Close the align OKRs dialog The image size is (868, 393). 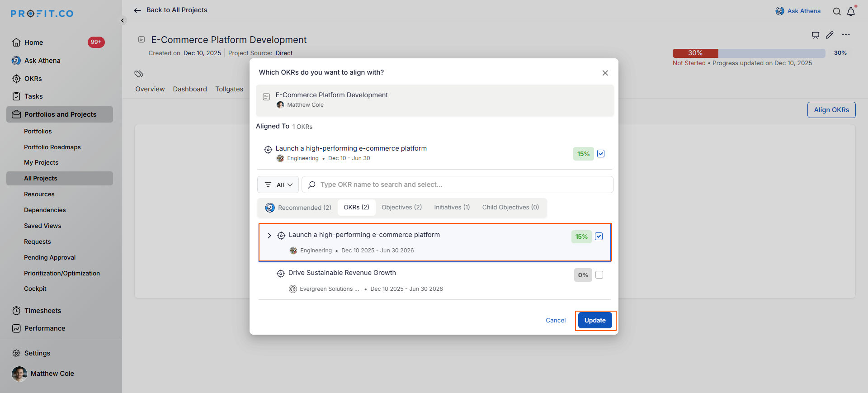(x=605, y=73)
